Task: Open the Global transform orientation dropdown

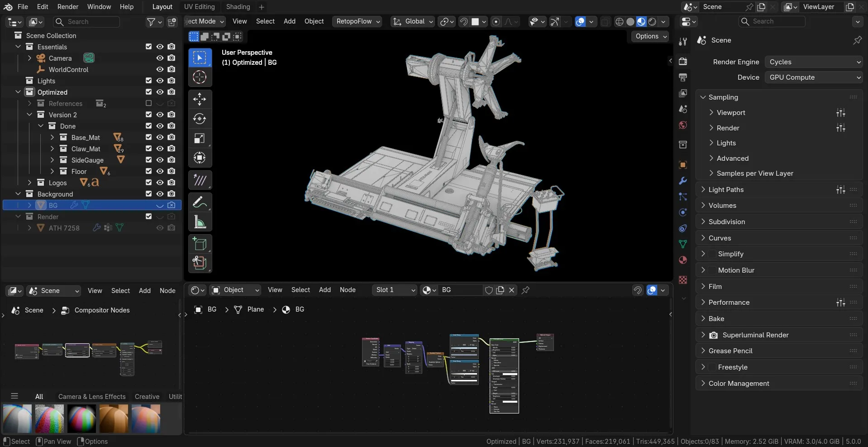Action: (x=413, y=22)
